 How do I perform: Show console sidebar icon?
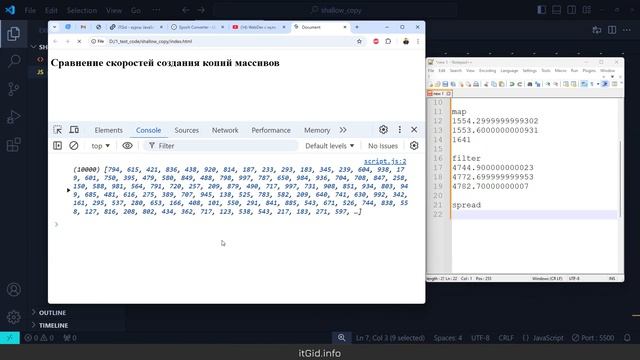(58, 145)
